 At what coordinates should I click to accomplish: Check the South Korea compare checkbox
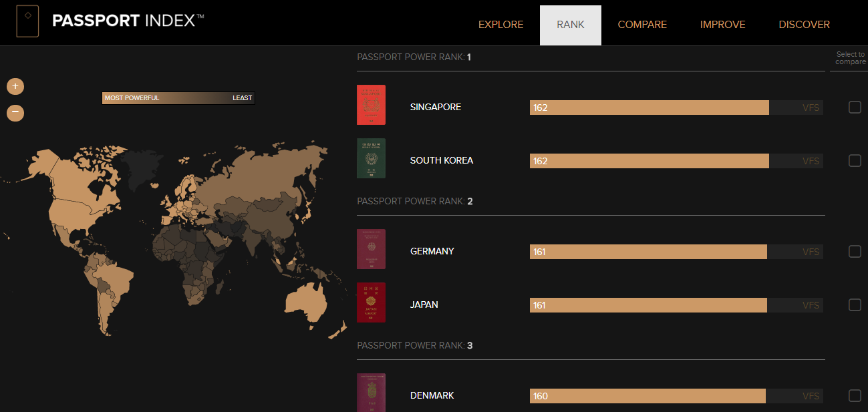[855, 160]
